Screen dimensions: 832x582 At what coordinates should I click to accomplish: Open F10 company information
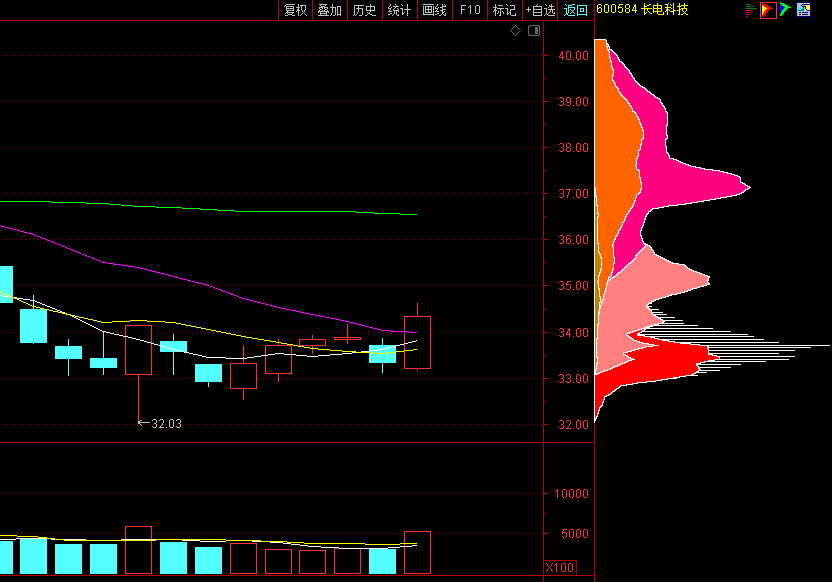[x=470, y=10]
